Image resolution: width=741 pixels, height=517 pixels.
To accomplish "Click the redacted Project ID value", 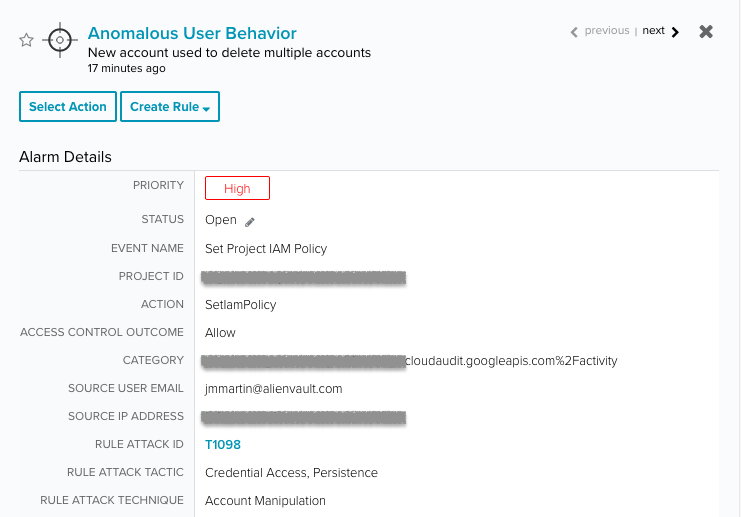I will pos(303,277).
